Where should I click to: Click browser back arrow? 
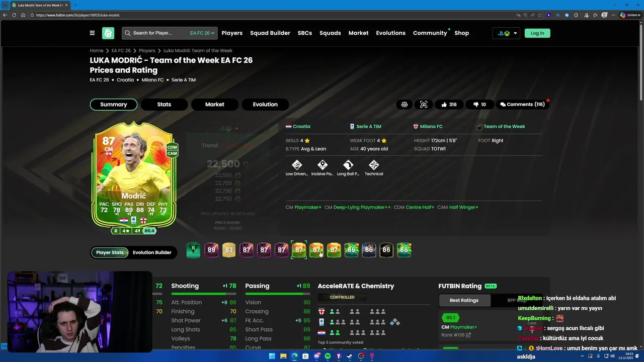[x=5, y=15]
